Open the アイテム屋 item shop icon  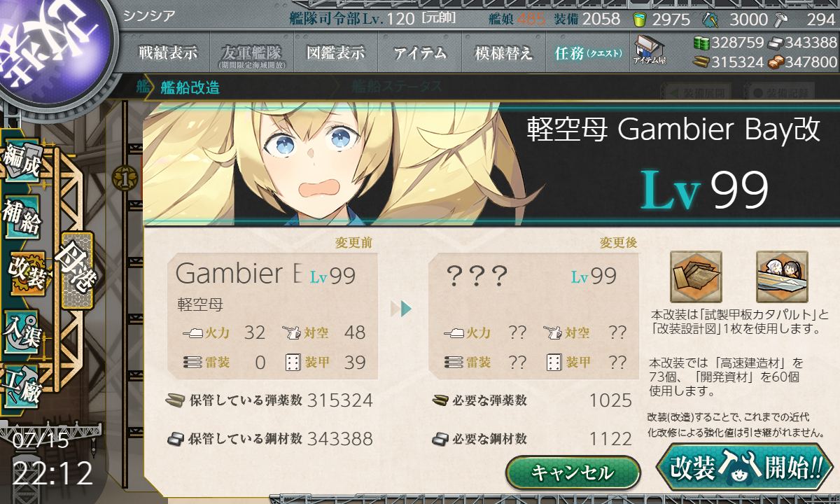pos(649,49)
